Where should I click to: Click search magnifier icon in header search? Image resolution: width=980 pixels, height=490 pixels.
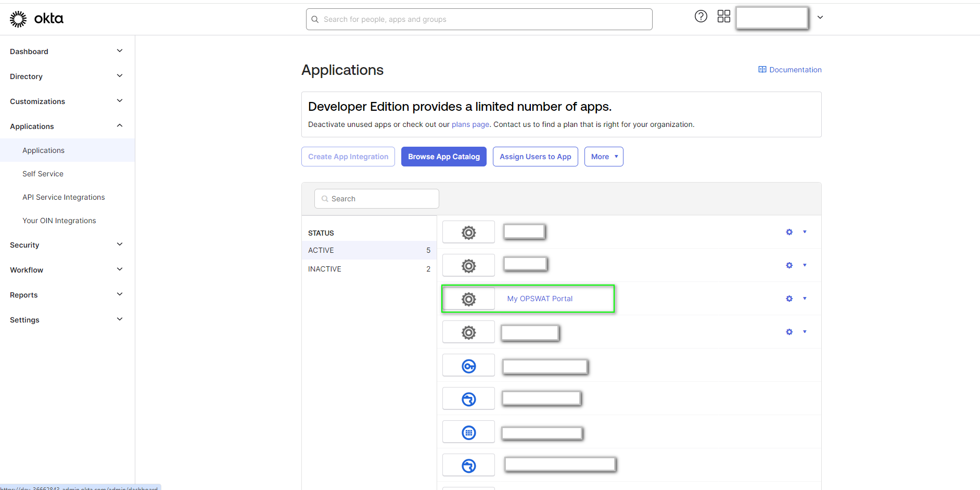tap(315, 19)
